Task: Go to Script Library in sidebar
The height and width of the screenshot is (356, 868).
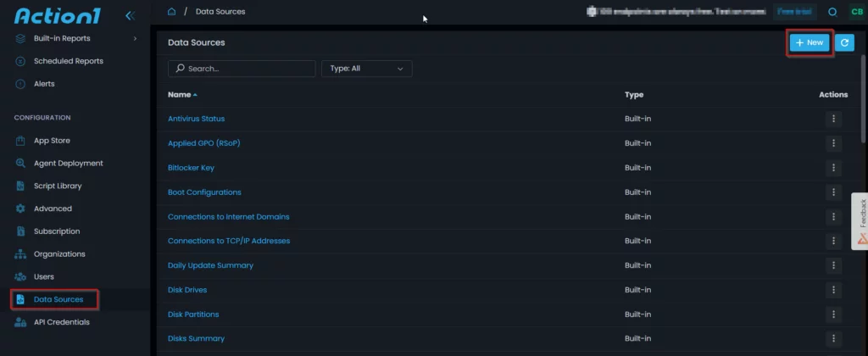Action: click(58, 186)
